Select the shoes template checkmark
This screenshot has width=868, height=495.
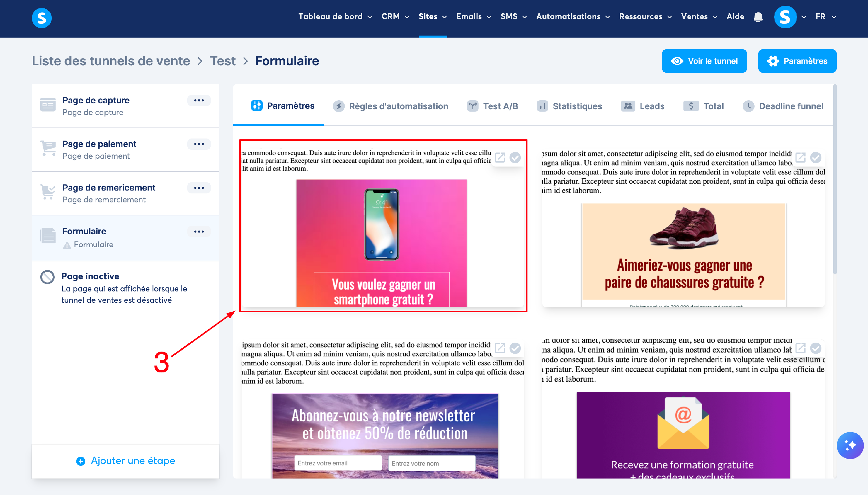[x=815, y=157]
